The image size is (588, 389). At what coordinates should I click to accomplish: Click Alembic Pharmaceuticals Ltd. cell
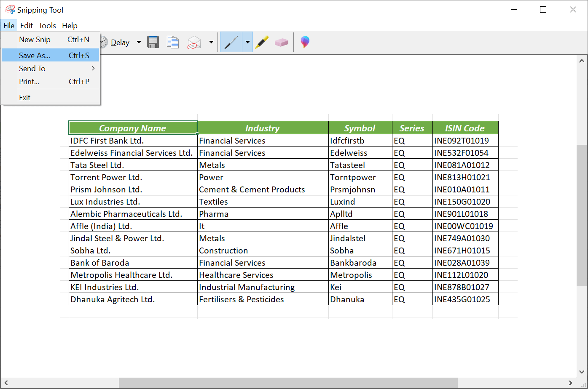[133, 214]
